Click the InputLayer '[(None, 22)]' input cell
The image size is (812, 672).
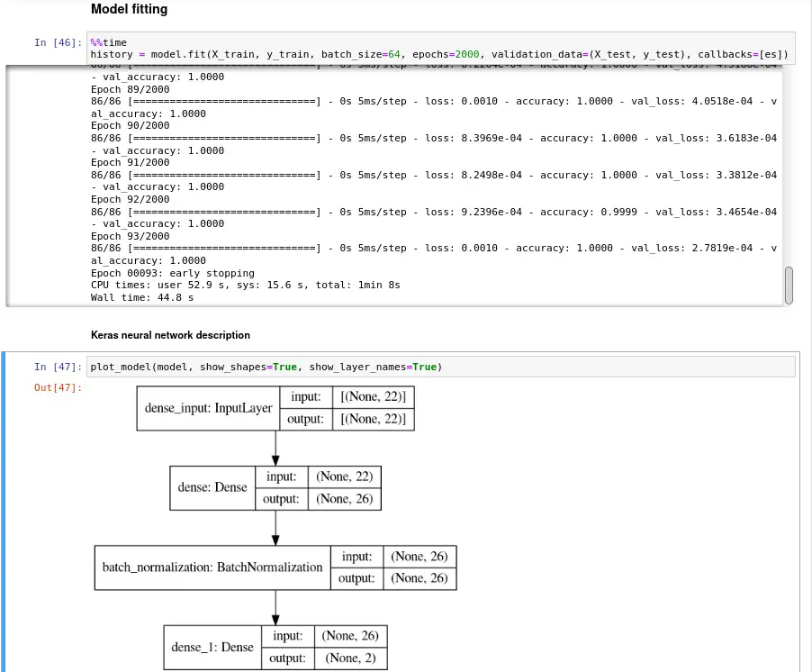click(x=374, y=397)
